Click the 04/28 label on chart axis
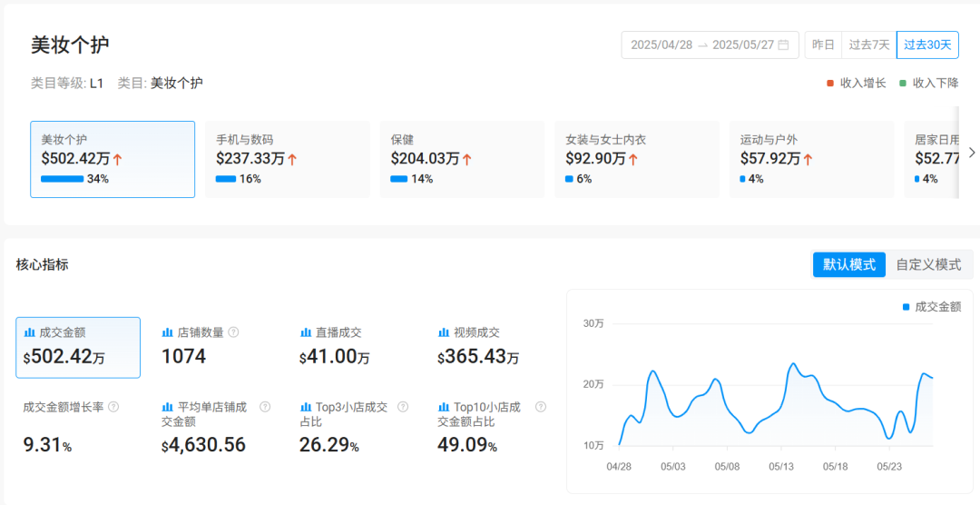This screenshot has height=505, width=980. [x=619, y=466]
